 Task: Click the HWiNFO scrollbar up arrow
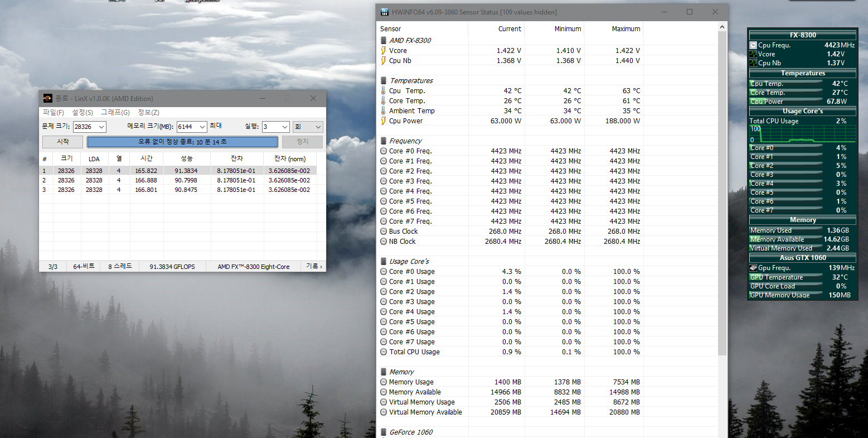coord(722,26)
